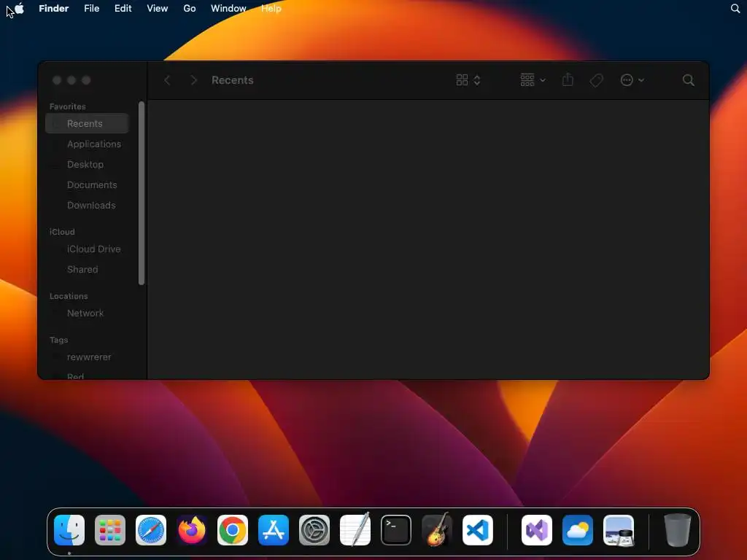
Task: Click the iCloud section heading
Action: pos(62,232)
